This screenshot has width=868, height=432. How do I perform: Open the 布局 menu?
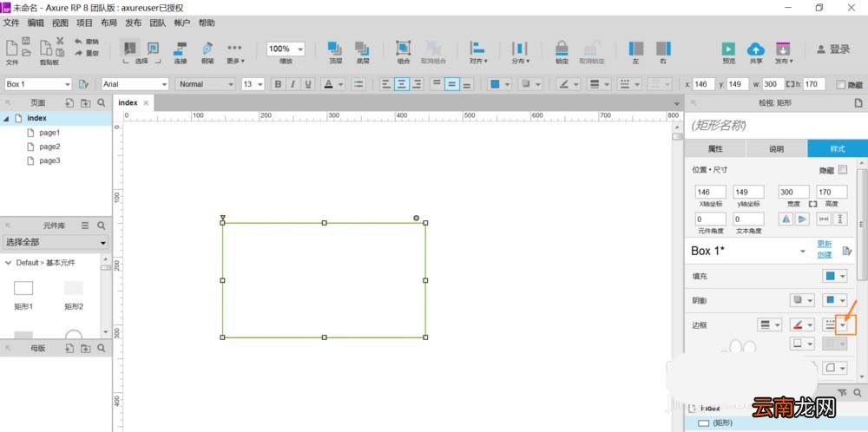tap(108, 23)
